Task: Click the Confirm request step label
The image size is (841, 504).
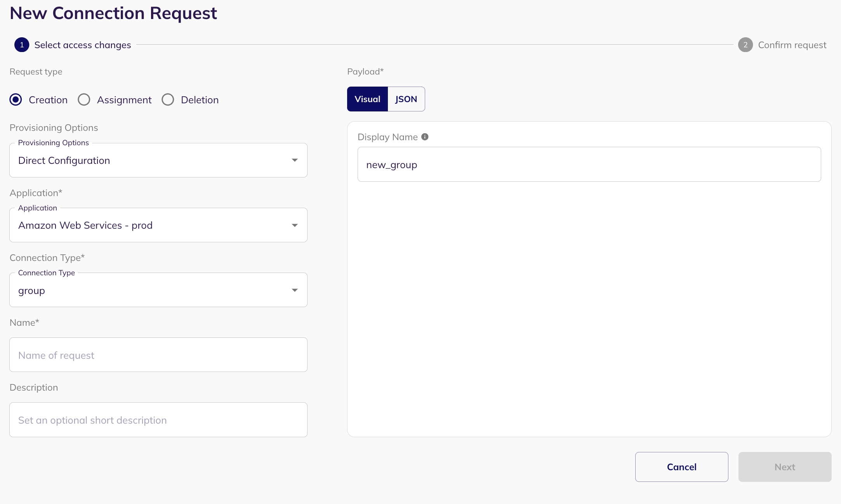Action: pos(792,45)
